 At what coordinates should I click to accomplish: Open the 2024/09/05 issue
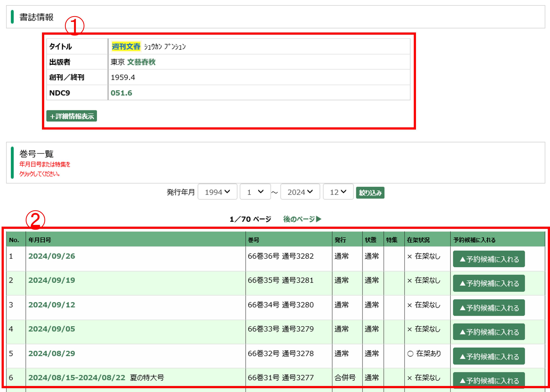[52, 329]
